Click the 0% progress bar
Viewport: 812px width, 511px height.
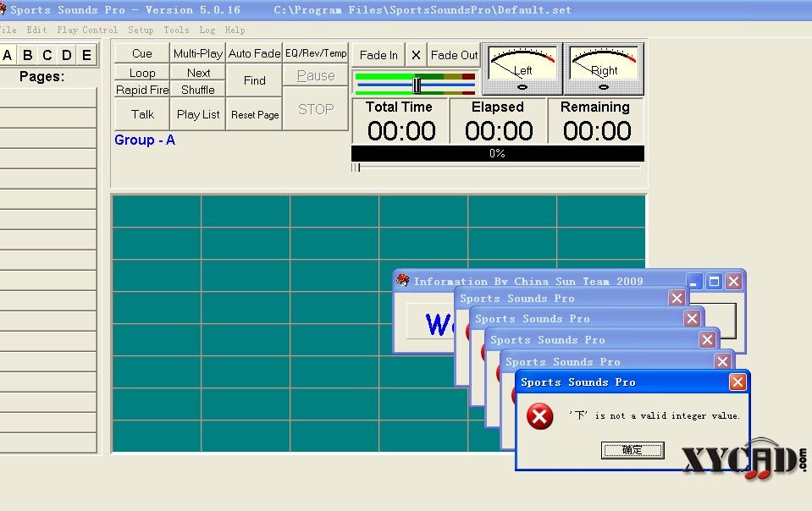(x=498, y=154)
